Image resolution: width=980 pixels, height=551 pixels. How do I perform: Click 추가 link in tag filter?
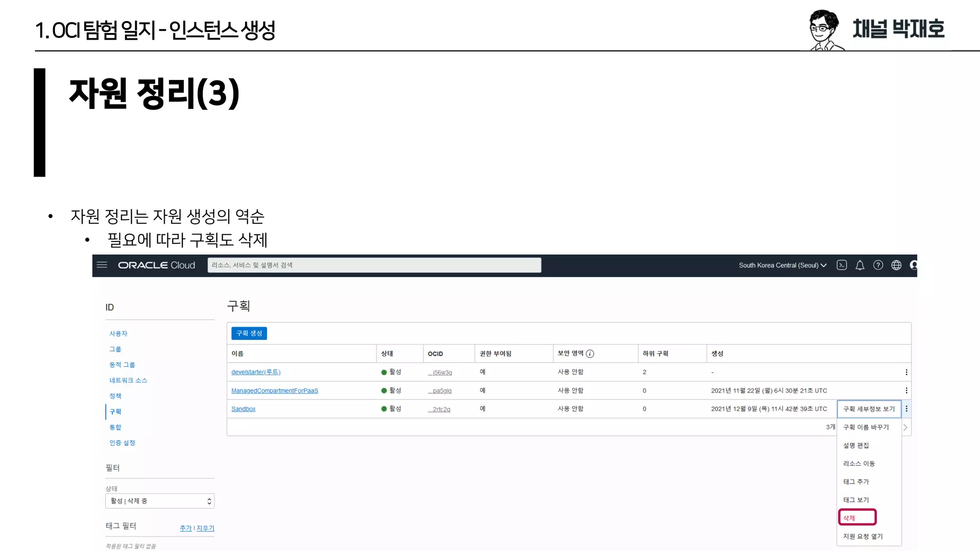point(186,528)
